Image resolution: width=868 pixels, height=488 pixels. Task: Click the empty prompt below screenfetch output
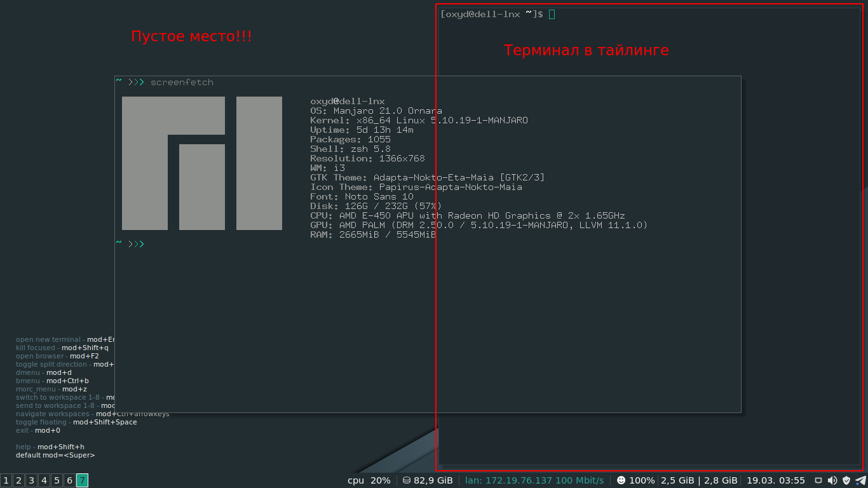coord(130,244)
